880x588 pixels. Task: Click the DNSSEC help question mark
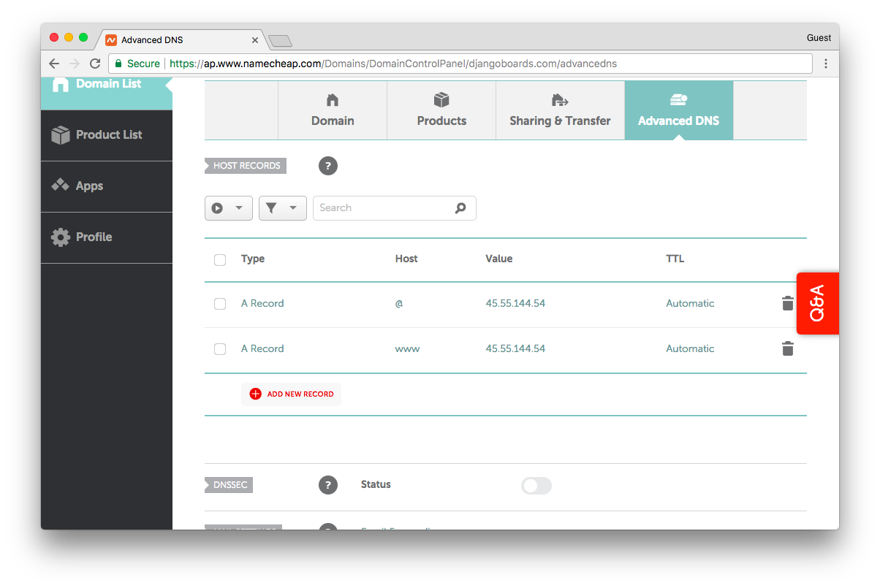tap(327, 485)
